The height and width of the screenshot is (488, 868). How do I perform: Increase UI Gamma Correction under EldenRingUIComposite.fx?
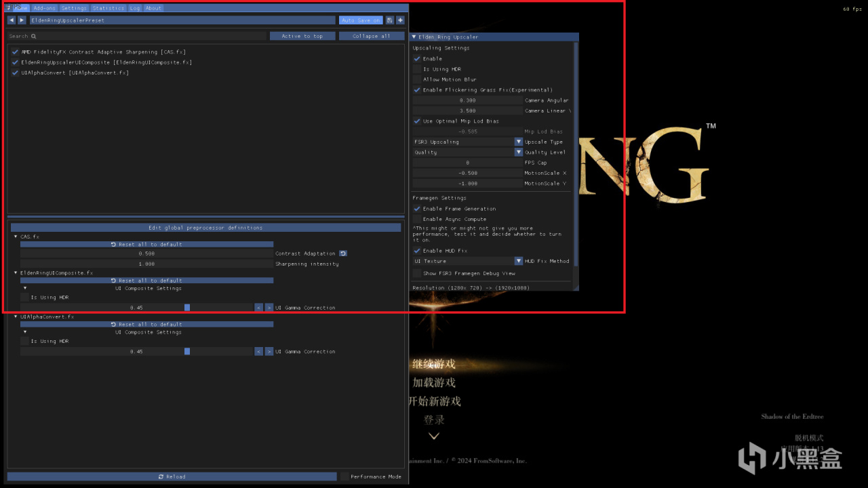[x=269, y=308]
